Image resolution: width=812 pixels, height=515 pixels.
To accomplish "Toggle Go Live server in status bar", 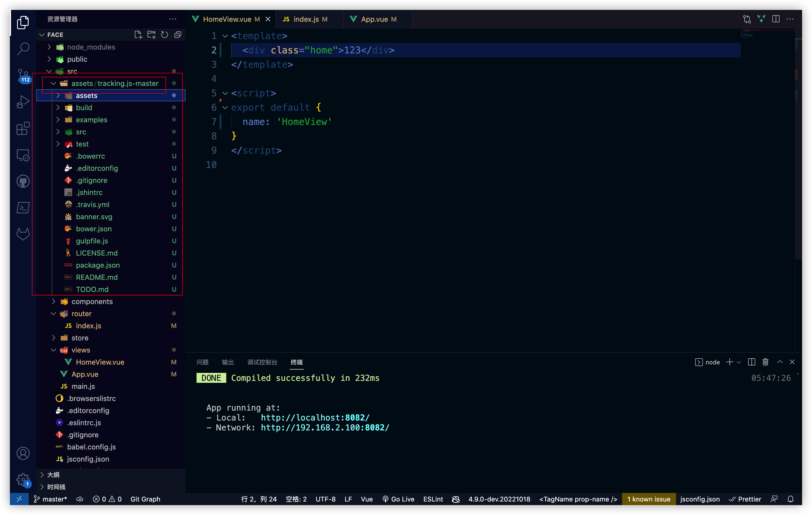I will pyautogui.click(x=398, y=499).
